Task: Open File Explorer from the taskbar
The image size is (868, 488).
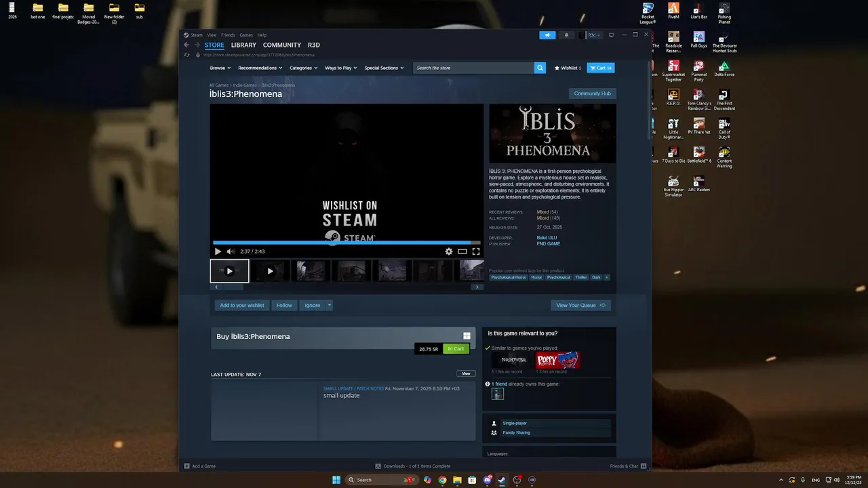Action: click(x=457, y=480)
